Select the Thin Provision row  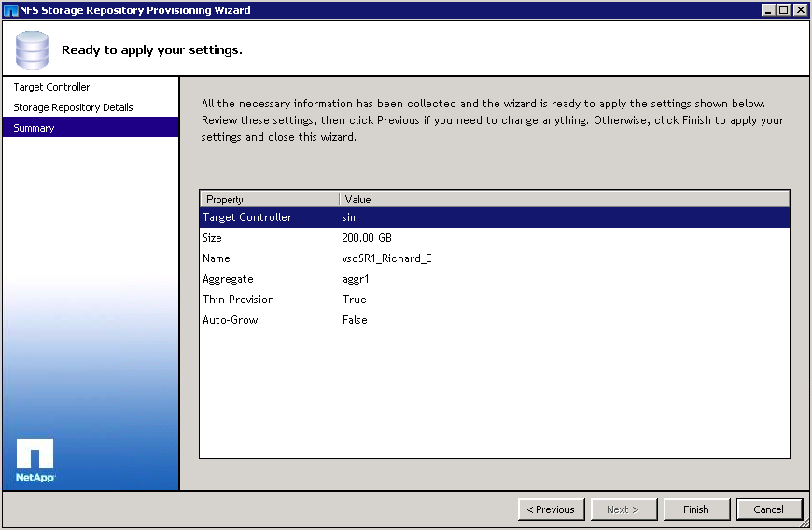point(494,300)
